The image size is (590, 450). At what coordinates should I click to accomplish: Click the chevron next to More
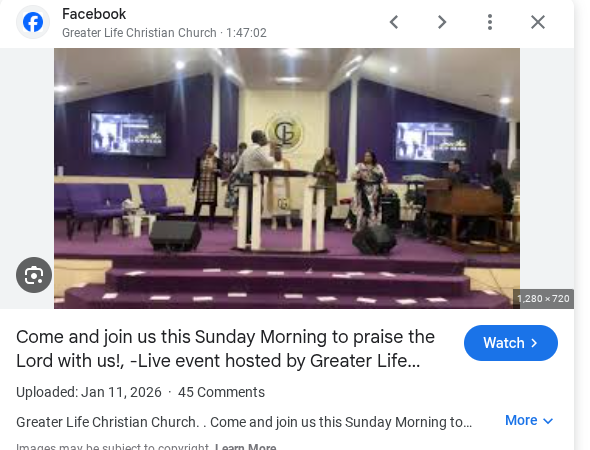click(548, 421)
